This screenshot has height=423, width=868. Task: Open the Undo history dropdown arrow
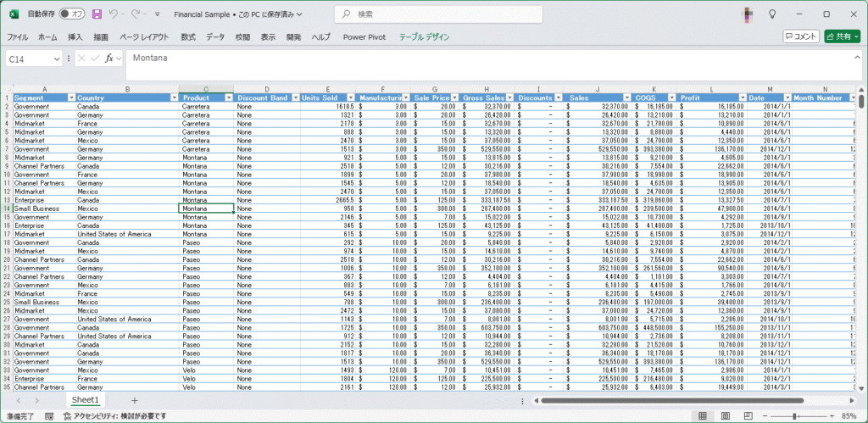122,14
